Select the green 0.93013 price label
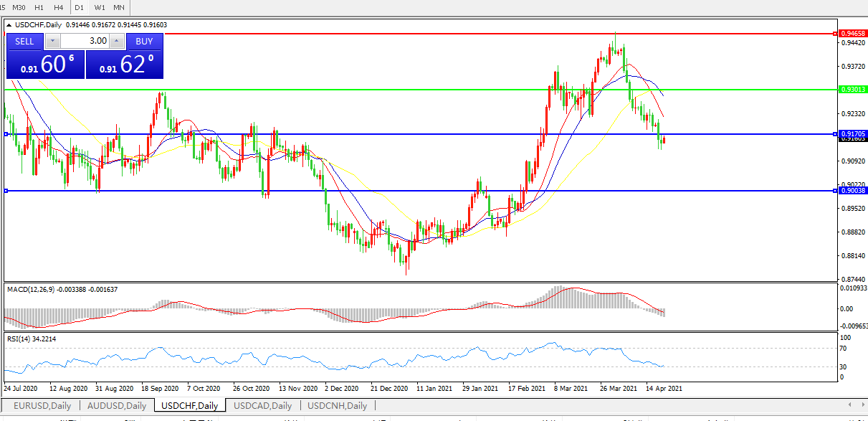This screenshot has width=868, height=421. point(853,90)
